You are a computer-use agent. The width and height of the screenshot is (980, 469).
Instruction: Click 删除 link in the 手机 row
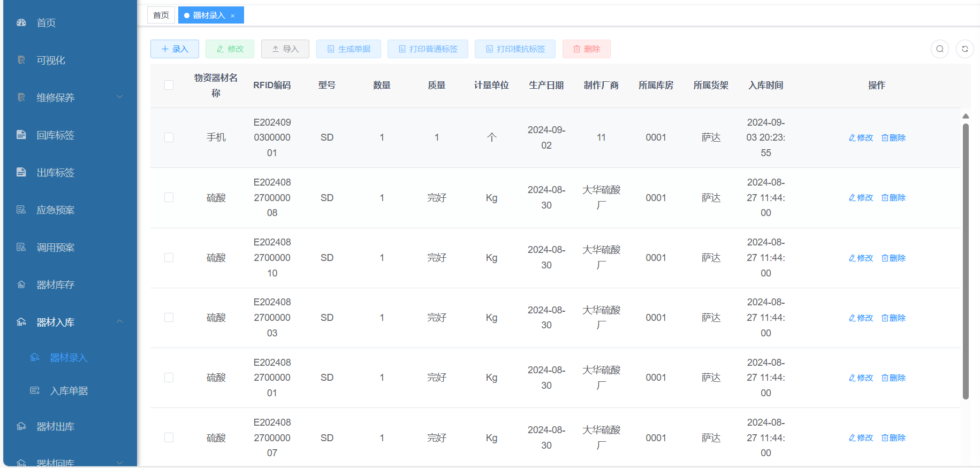click(x=893, y=138)
